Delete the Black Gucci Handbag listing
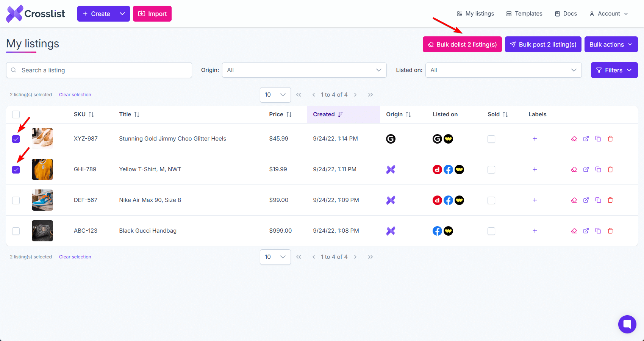The width and height of the screenshot is (644, 341). click(x=610, y=231)
